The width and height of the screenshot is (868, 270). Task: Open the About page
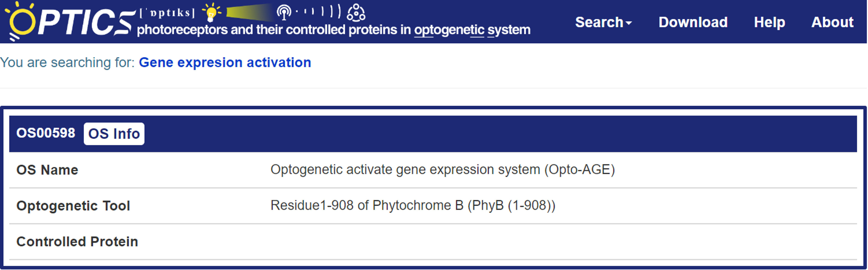pyautogui.click(x=832, y=22)
